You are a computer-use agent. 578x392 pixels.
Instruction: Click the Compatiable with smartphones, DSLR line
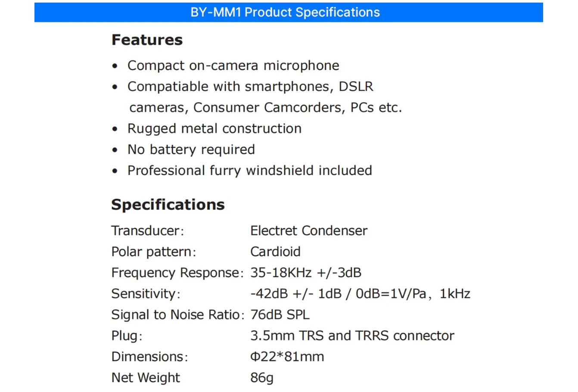[x=250, y=87]
